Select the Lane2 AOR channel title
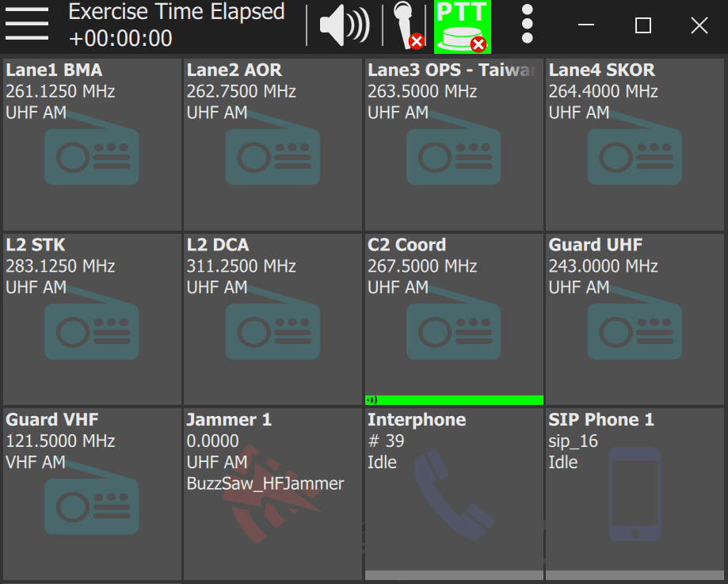The image size is (728, 584). 234,71
